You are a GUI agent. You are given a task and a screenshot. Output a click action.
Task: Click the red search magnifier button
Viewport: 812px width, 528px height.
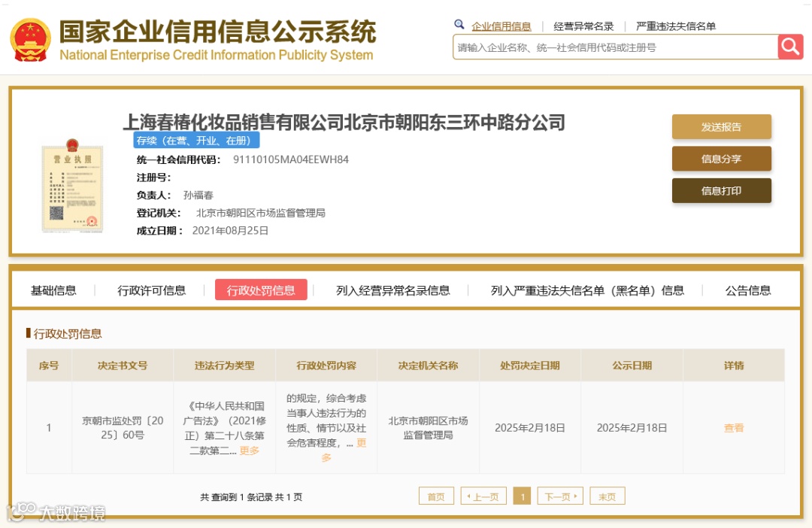[x=790, y=47]
